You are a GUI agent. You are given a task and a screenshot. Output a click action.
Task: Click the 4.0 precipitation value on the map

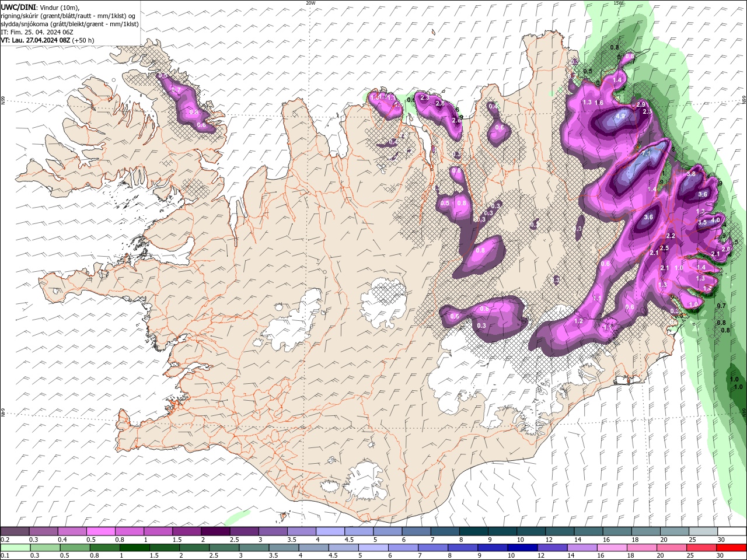pyautogui.click(x=715, y=220)
